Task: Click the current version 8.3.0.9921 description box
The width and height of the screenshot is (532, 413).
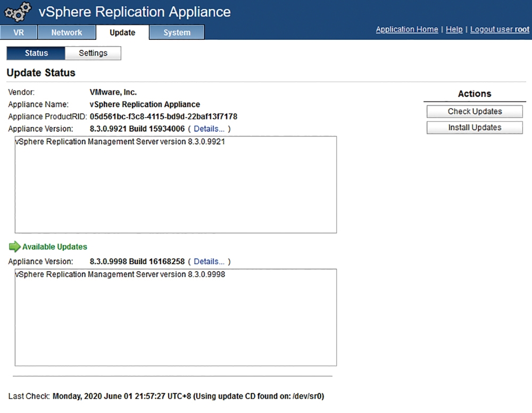Action: point(176,185)
